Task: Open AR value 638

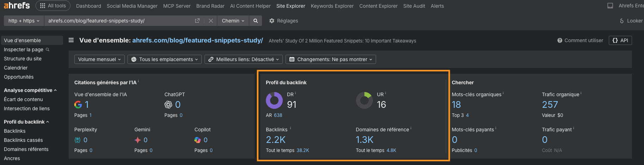Action: 278,115
